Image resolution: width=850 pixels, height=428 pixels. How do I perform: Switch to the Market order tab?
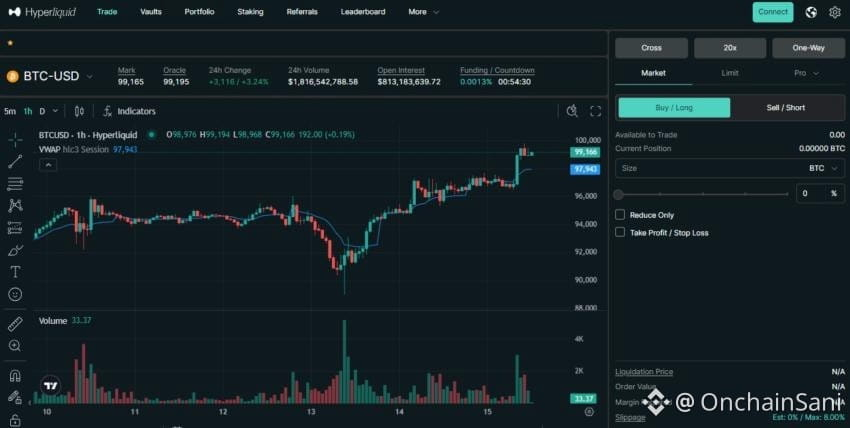(x=653, y=73)
